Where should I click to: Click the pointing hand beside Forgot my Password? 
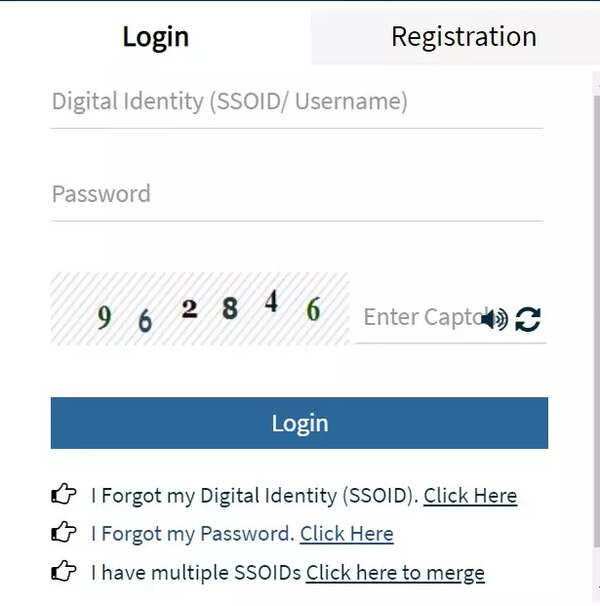tap(64, 533)
